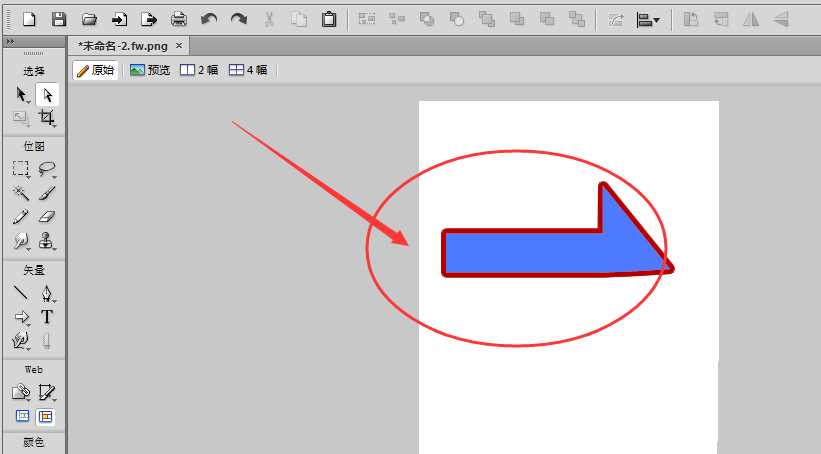The width and height of the screenshot is (821, 454).
Task: Select the Brush tool
Action: click(47, 193)
